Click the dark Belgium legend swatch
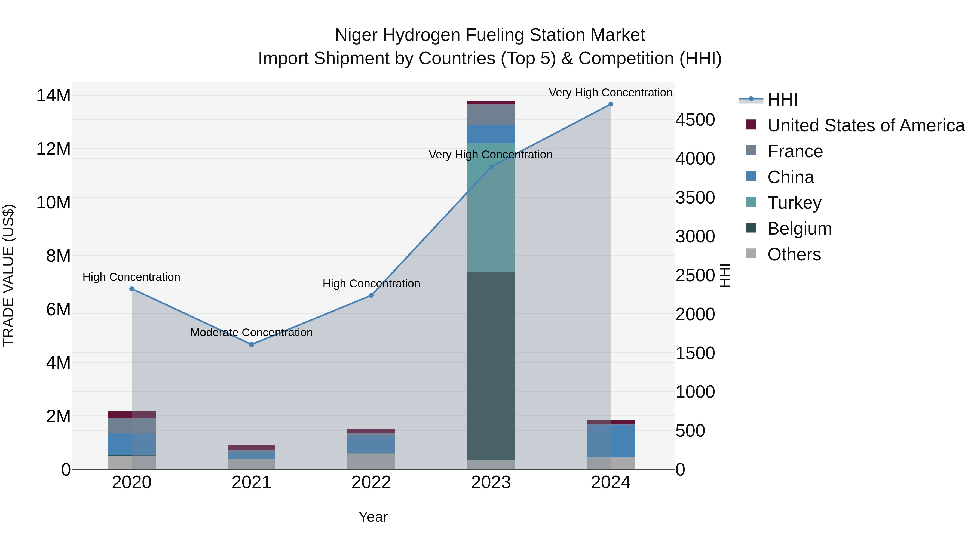 click(751, 227)
